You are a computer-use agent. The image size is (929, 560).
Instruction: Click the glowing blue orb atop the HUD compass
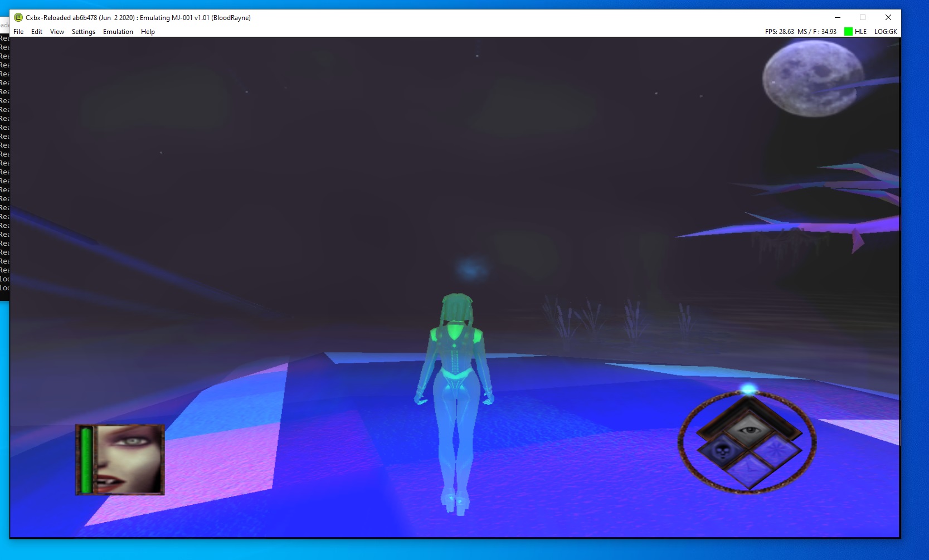coord(748,388)
